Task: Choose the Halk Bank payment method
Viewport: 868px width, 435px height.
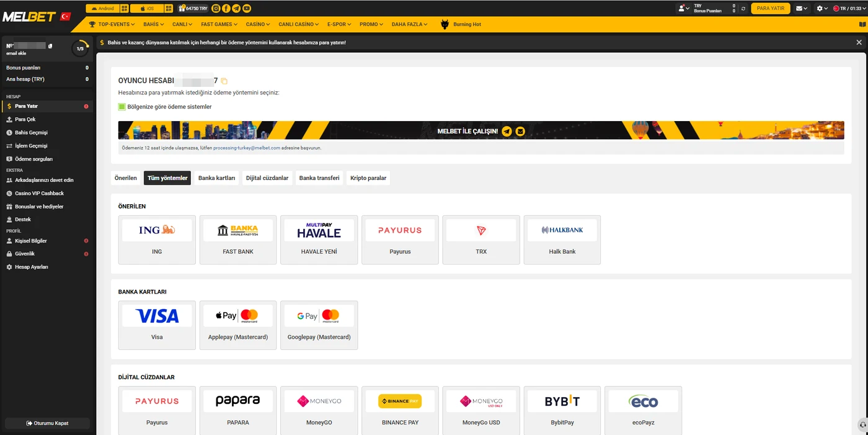Action: coord(562,240)
